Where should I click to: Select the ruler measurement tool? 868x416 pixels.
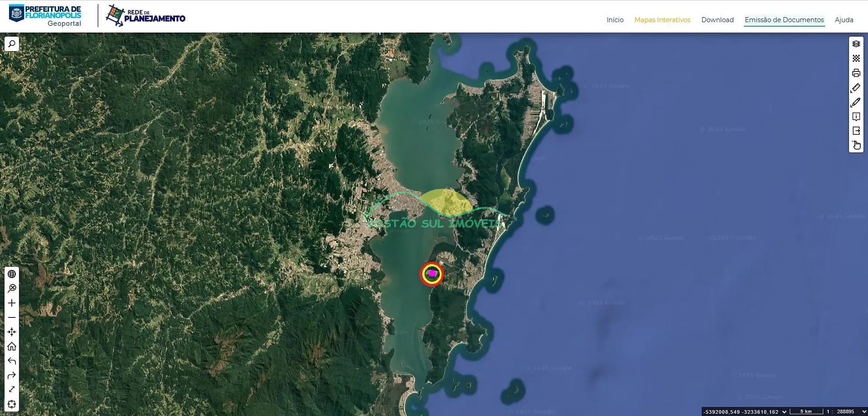click(x=856, y=88)
